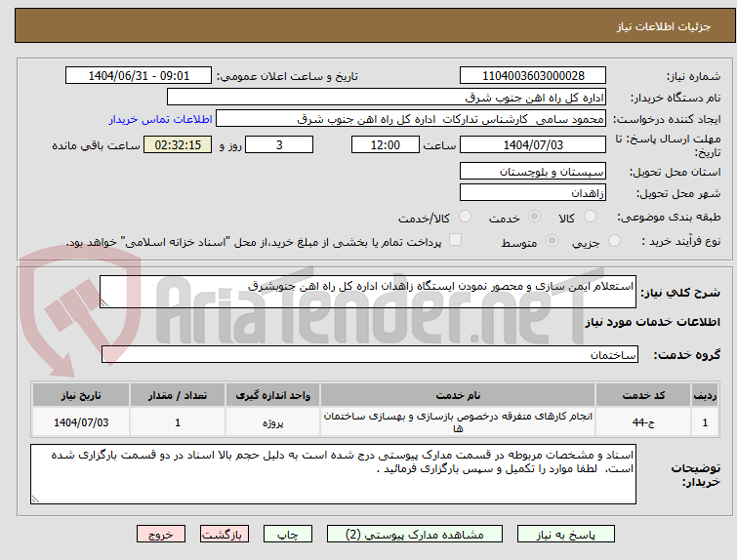
Task: Click service code cell ج-44
Action: coord(643,422)
